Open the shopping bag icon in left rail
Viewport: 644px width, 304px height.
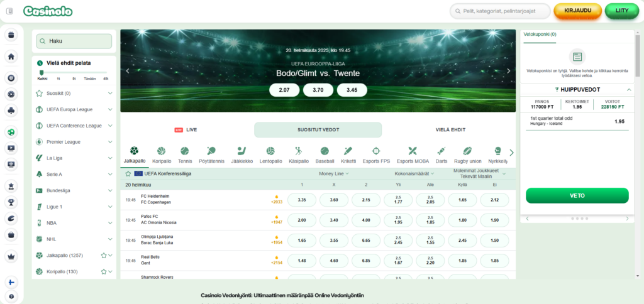pyautogui.click(x=11, y=235)
